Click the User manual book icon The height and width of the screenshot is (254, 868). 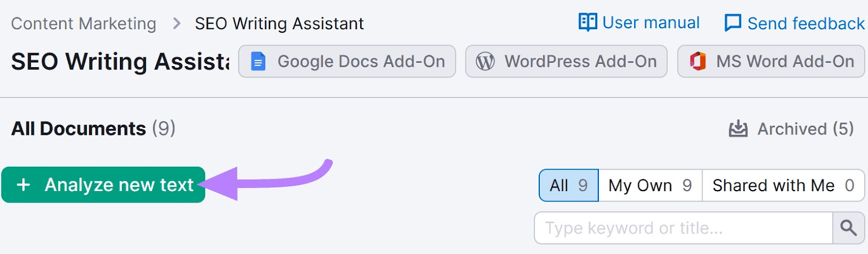click(588, 22)
